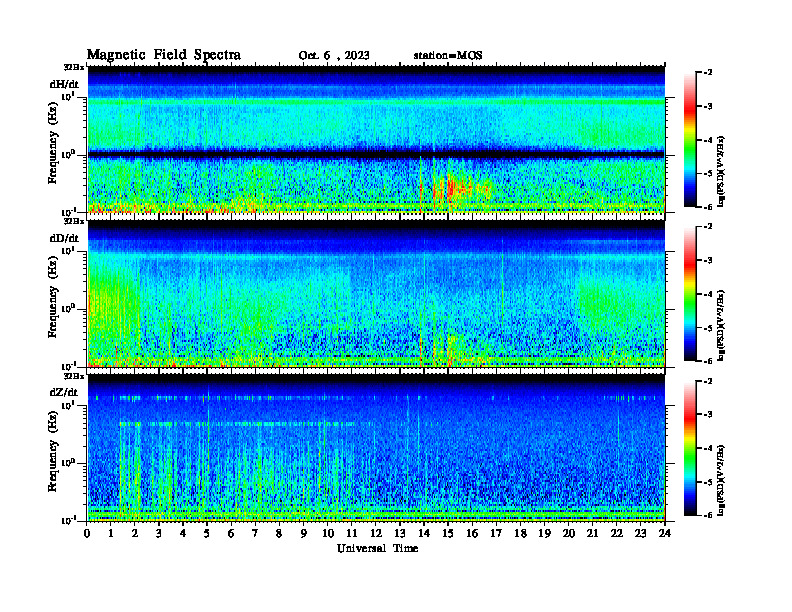Screen dimensions: 792x612
Task: Click the -5 tick on the dZ/dt color bar
Action: click(x=709, y=482)
